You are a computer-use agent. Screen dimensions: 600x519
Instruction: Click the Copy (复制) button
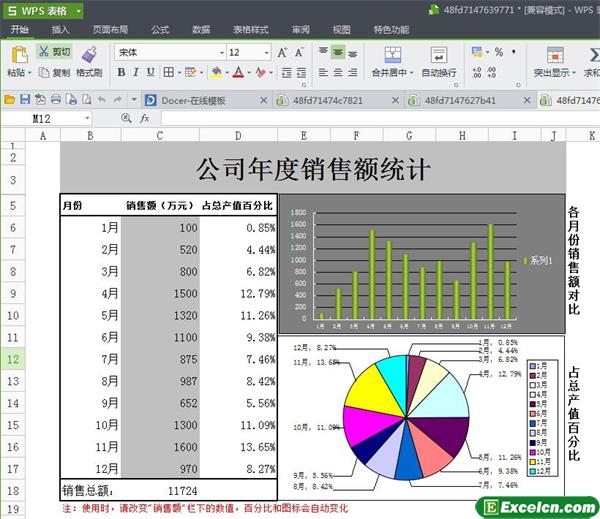(x=54, y=72)
